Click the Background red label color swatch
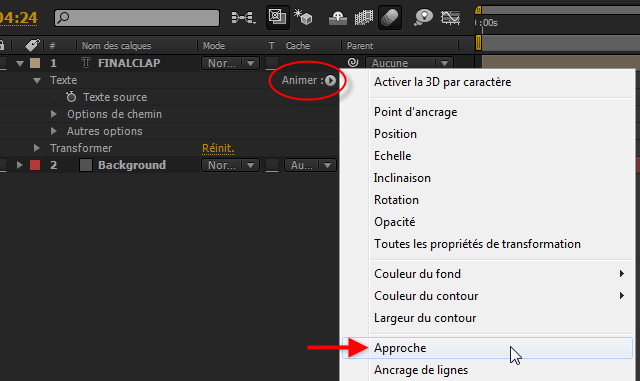Viewport: 640px width, 381px height. pyautogui.click(x=35, y=165)
